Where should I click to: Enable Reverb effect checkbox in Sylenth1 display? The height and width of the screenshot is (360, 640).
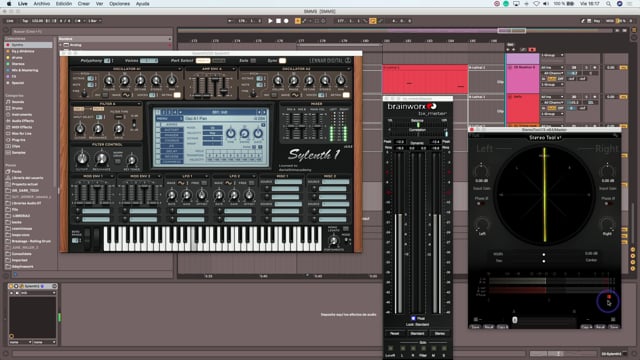[x=158, y=156]
